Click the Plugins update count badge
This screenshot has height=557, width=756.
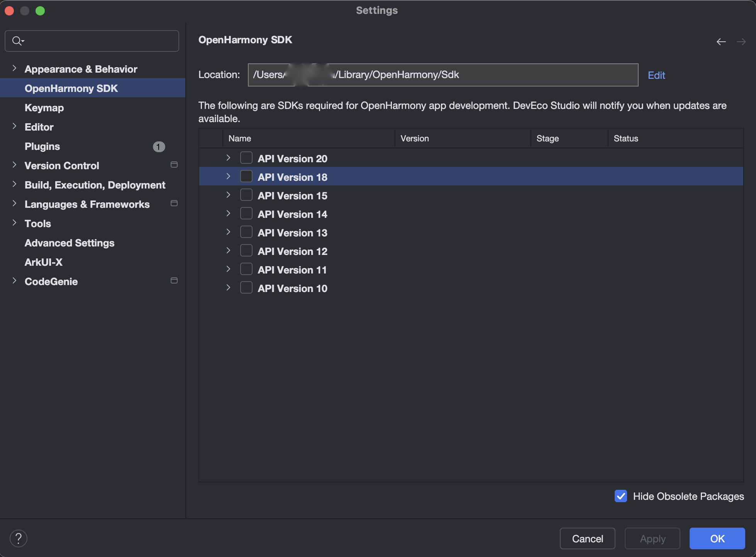coord(159,147)
